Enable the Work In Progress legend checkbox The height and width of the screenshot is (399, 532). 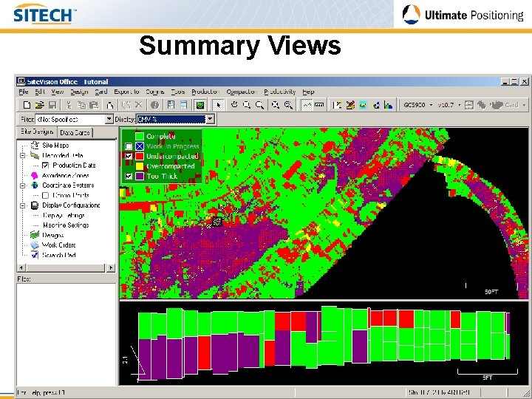(x=129, y=146)
